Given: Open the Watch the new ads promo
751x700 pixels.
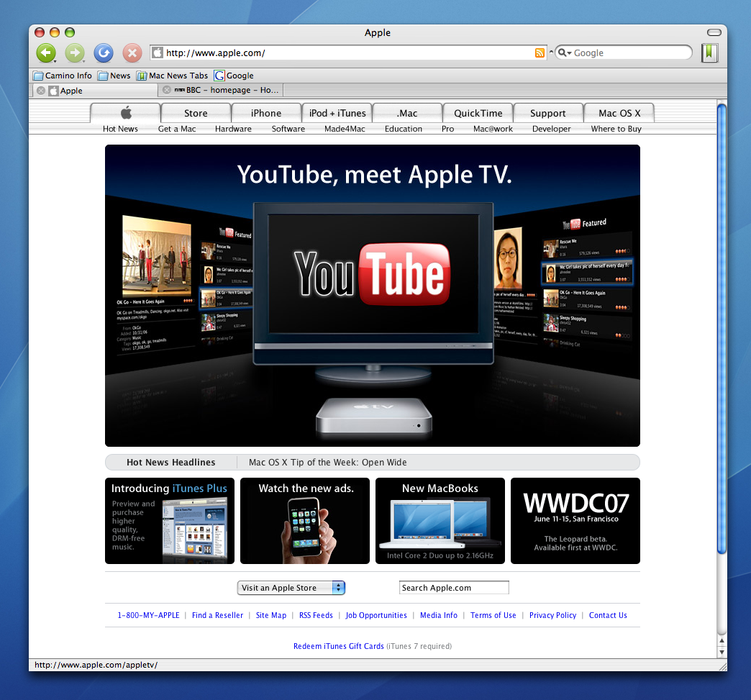Looking at the screenshot, I should 305,521.
